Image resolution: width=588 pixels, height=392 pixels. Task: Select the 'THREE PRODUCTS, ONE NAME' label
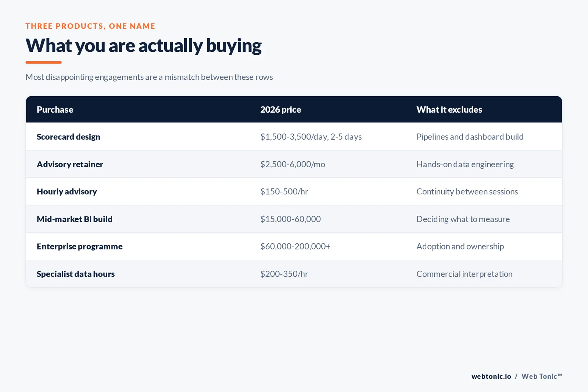[90, 26]
